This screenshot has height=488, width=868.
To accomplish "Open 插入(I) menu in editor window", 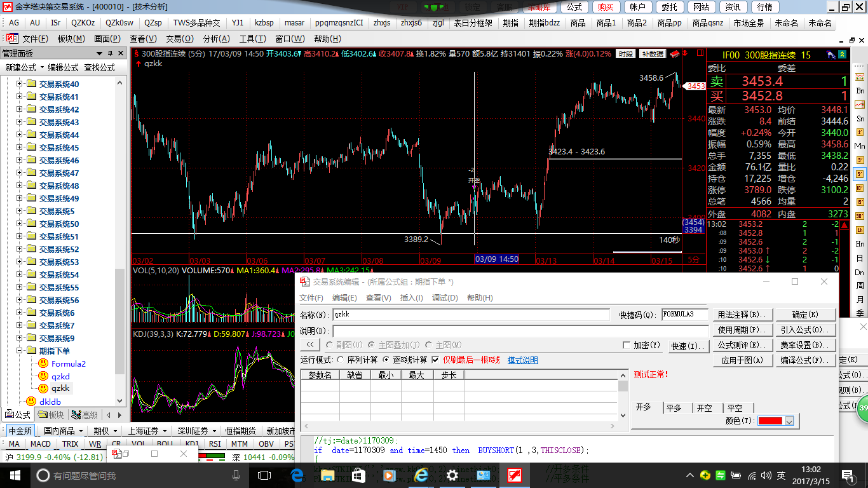I will (411, 298).
